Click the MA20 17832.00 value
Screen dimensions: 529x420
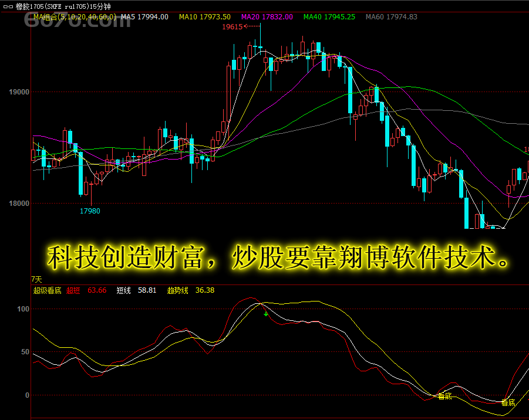tap(267, 17)
